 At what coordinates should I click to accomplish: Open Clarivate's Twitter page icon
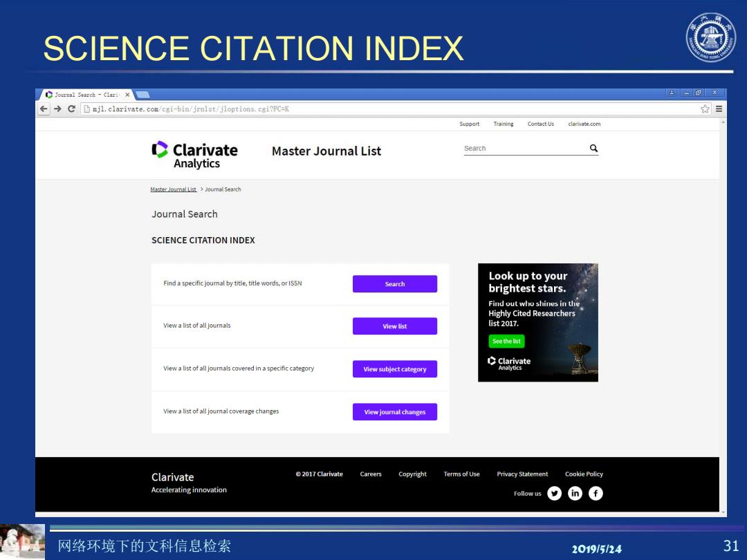[x=554, y=494]
